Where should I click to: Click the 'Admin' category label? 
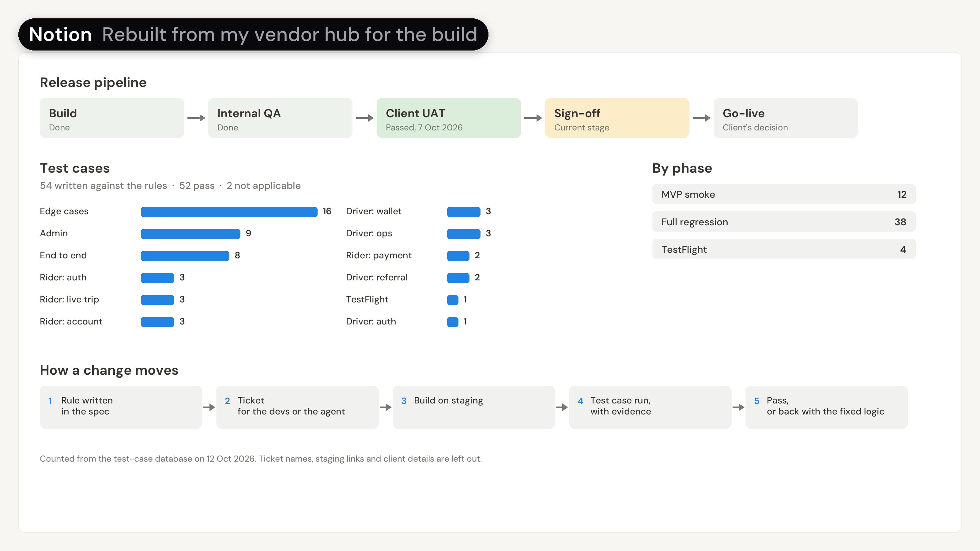(x=54, y=234)
